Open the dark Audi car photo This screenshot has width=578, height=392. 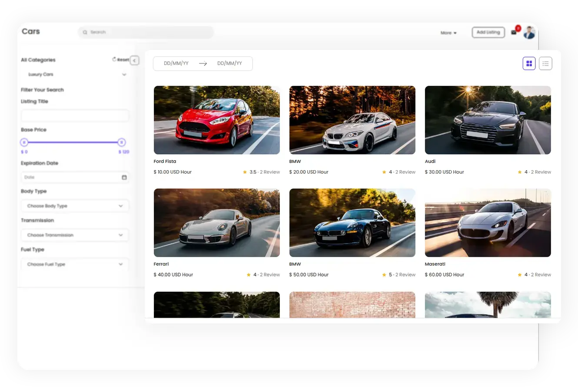point(488,120)
